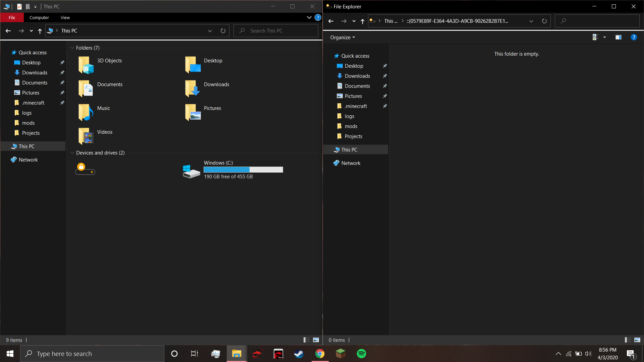Open Task View from taskbar
Screen dimensions: 644x362
click(x=195, y=354)
